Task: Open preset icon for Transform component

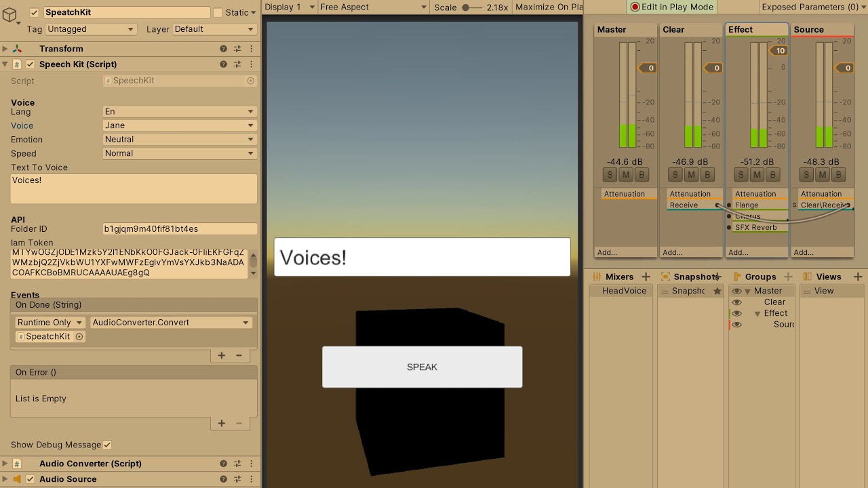Action: (237, 49)
